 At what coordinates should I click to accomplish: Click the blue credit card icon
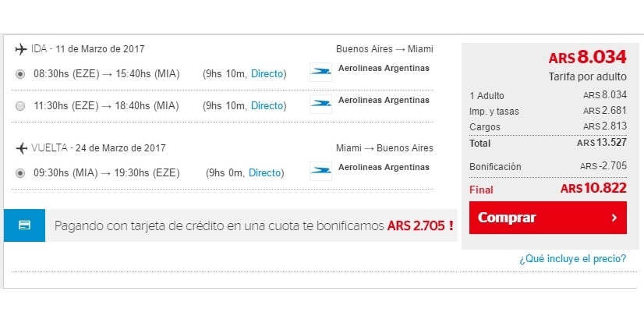pyautogui.click(x=24, y=225)
